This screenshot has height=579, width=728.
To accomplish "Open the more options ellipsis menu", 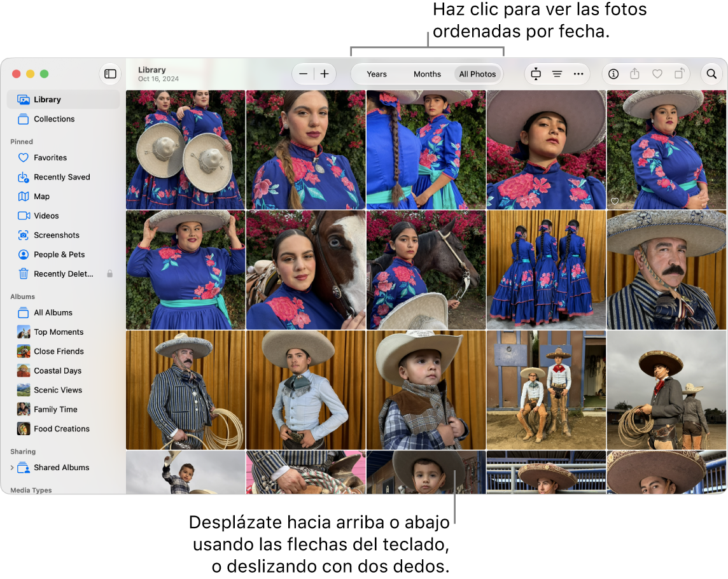I will tap(578, 74).
